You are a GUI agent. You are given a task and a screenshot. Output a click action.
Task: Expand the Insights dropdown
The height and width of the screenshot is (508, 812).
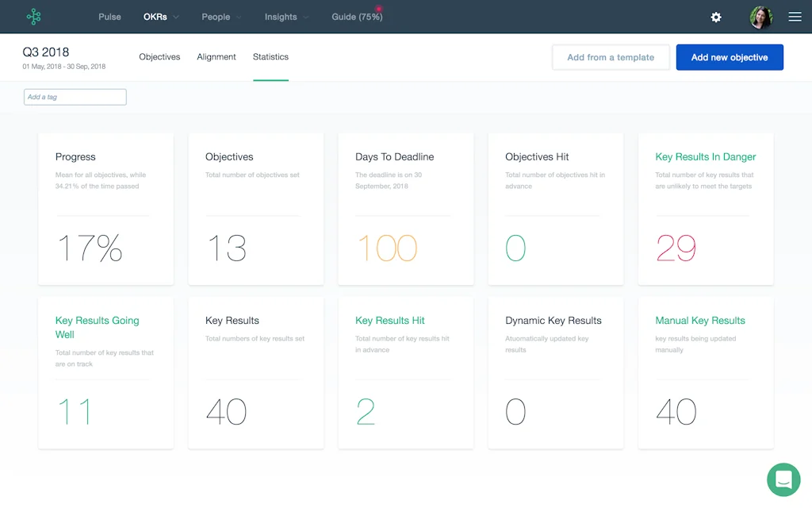[x=285, y=16]
